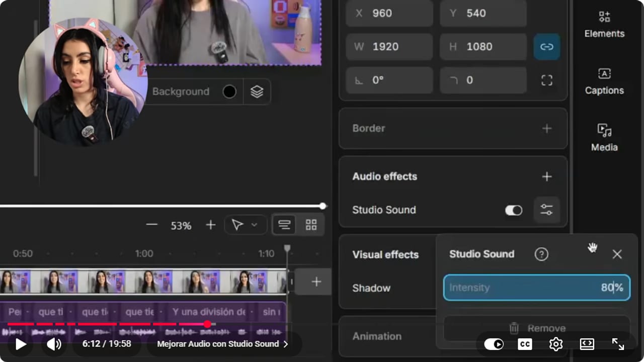Click the corner radius field showing 0
The image size is (644, 362).
484,80
